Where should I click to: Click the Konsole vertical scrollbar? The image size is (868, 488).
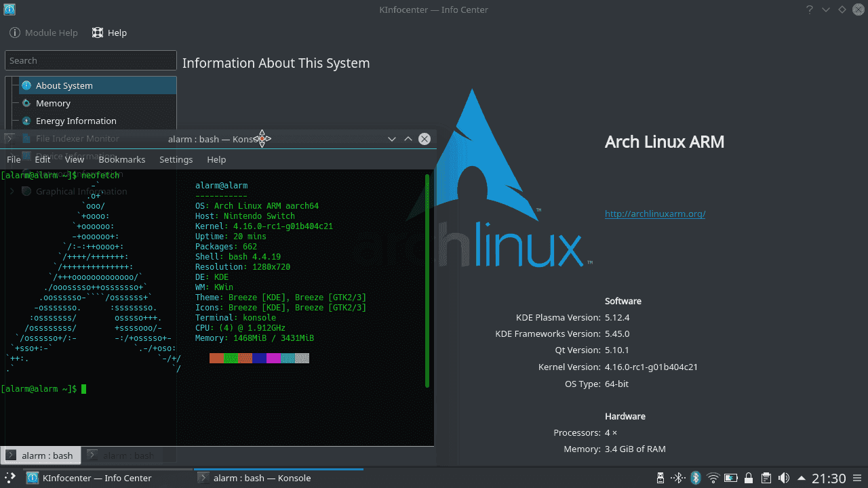coord(427,281)
